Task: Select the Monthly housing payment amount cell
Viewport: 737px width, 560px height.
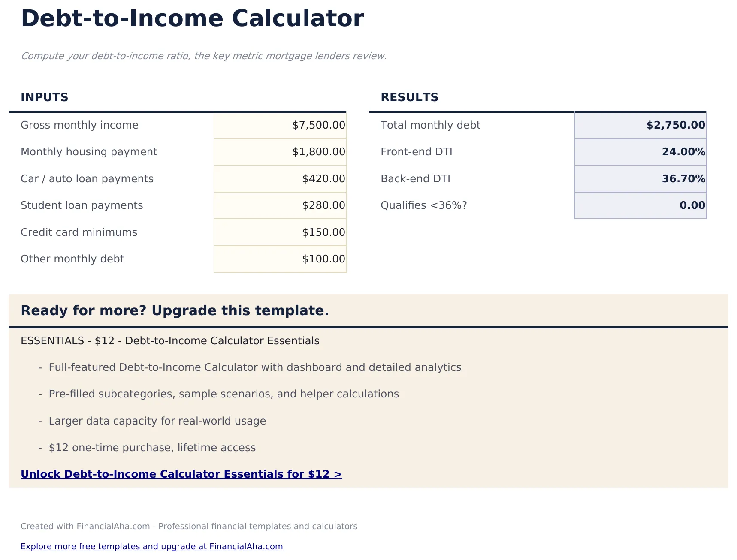Action: [280, 151]
